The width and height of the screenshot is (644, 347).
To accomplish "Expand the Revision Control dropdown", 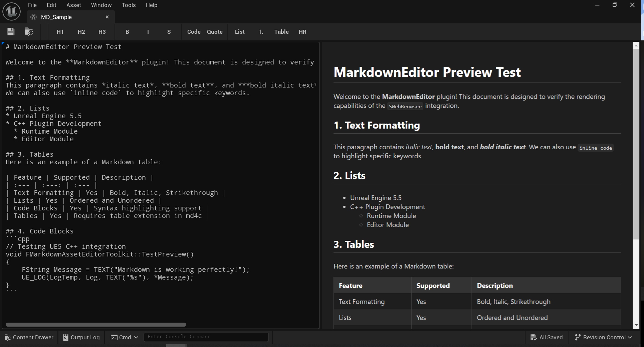I will (x=630, y=337).
